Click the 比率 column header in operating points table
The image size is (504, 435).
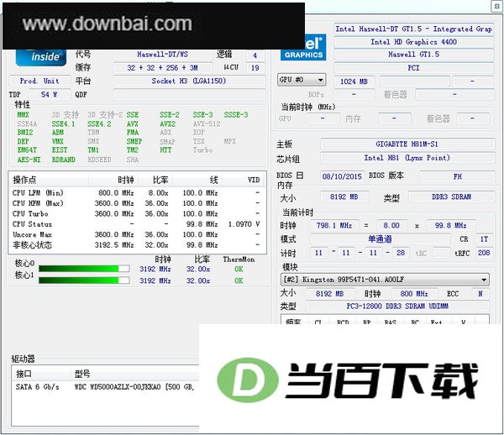pyautogui.click(x=155, y=180)
